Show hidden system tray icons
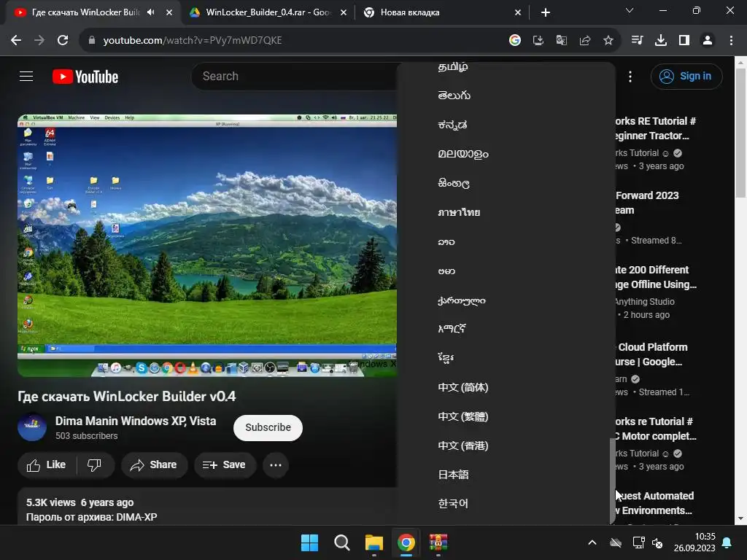This screenshot has height=560, width=747. tap(592, 542)
